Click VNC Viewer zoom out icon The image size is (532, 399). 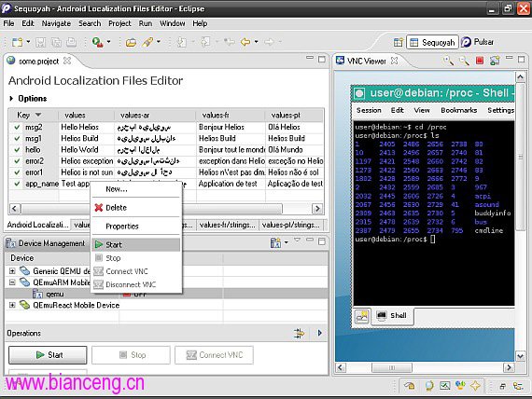pyautogui.click(x=464, y=61)
